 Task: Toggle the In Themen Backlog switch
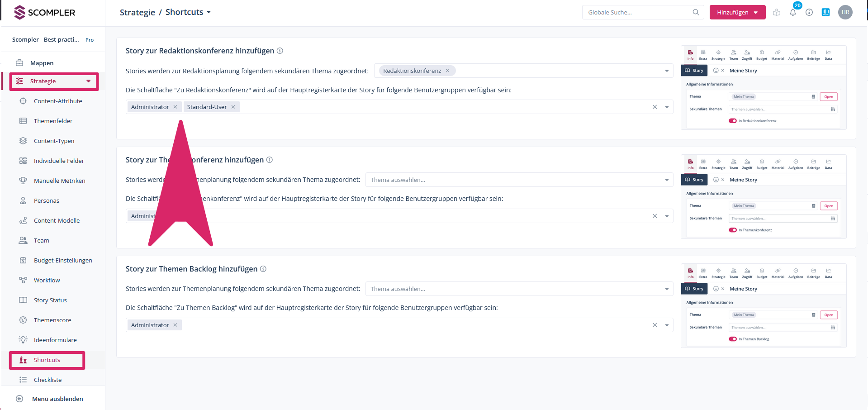[x=733, y=339]
